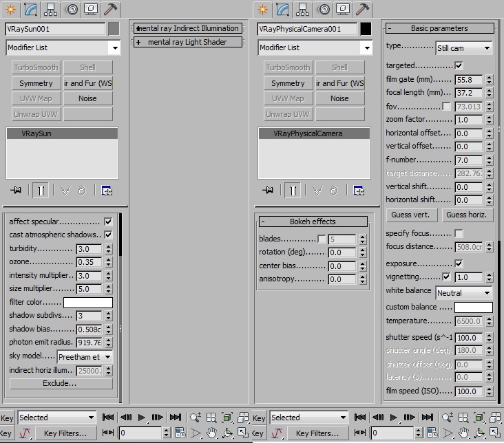The image size is (504, 443).
Task: Select Pan View hand tool in left controls
Action: point(211,433)
